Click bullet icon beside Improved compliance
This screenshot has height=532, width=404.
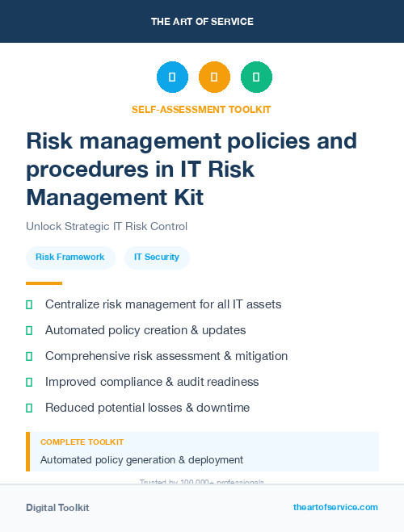click(x=29, y=382)
